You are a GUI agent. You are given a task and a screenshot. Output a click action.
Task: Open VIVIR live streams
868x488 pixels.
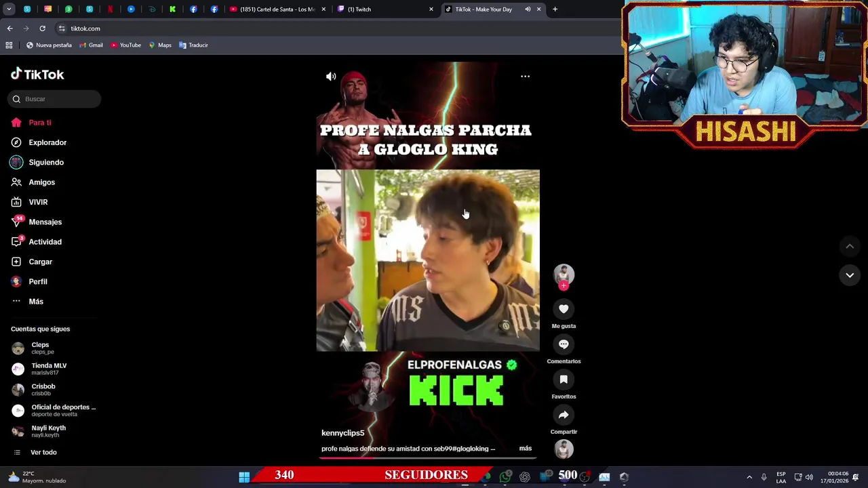click(30, 202)
